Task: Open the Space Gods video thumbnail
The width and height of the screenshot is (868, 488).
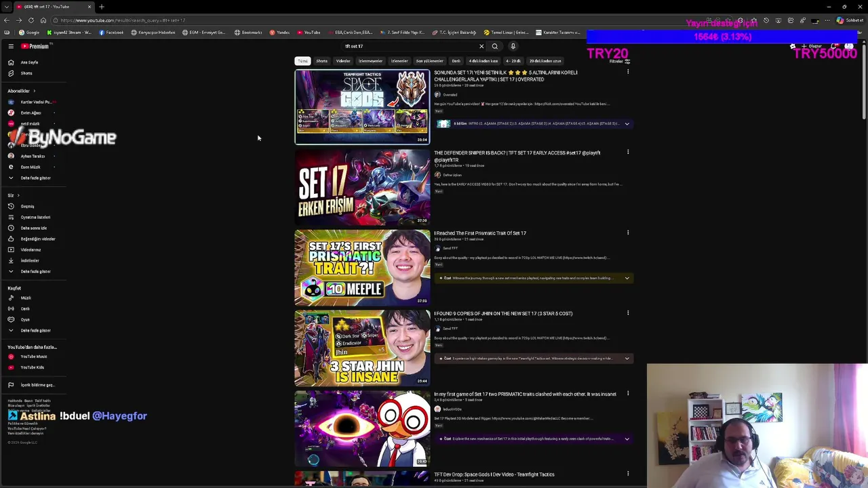Action: coord(362,107)
